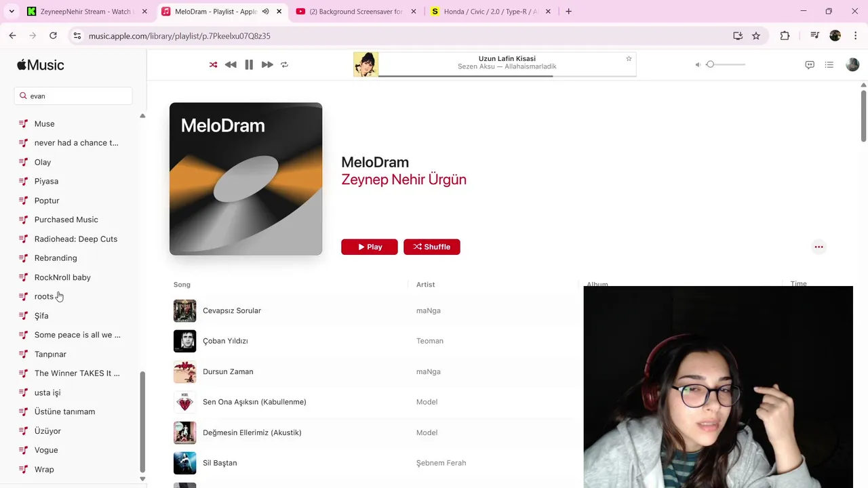868x488 pixels.
Task: Open the Apple Music account avatar
Action: [x=852, y=64]
